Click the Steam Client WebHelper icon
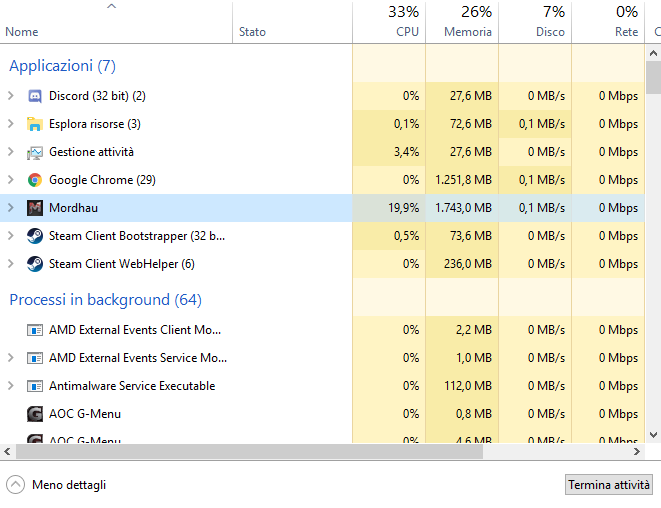Image resolution: width=661 pixels, height=508 pixels. (34, 264)
